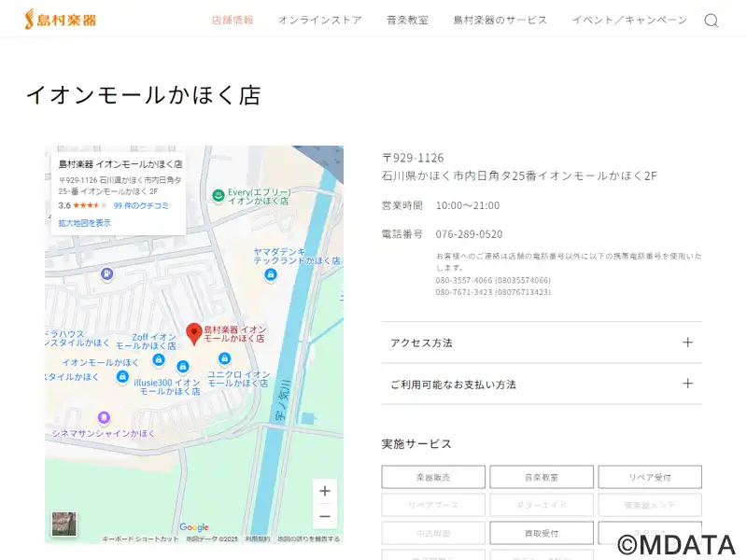Click the 利用規約 map link

click(x=258, y=539)
